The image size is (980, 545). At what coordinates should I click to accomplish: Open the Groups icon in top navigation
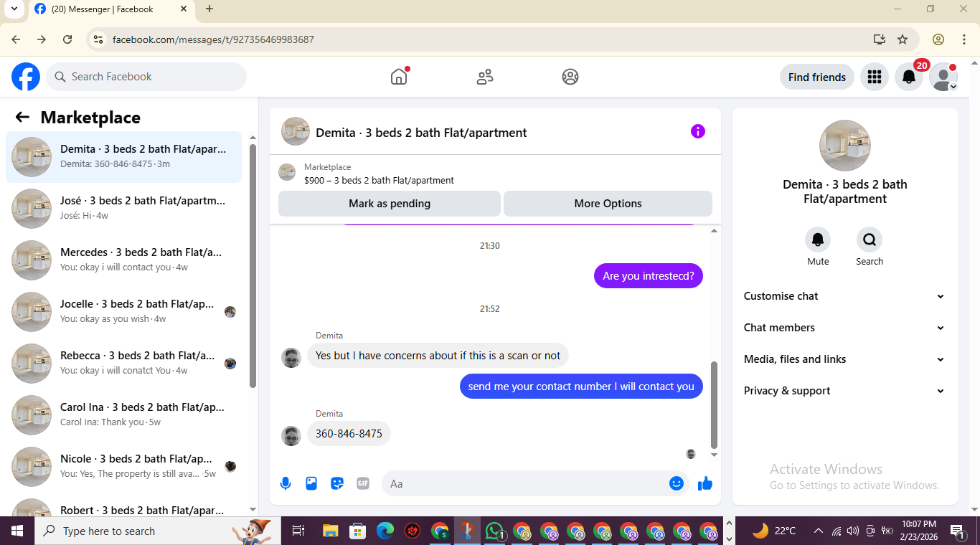pos(570,77)
